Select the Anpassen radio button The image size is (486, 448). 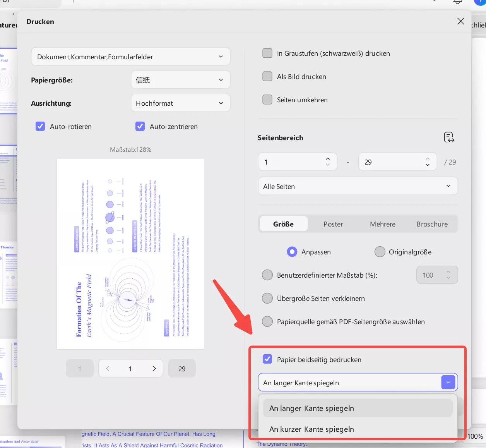pos(292,252)
